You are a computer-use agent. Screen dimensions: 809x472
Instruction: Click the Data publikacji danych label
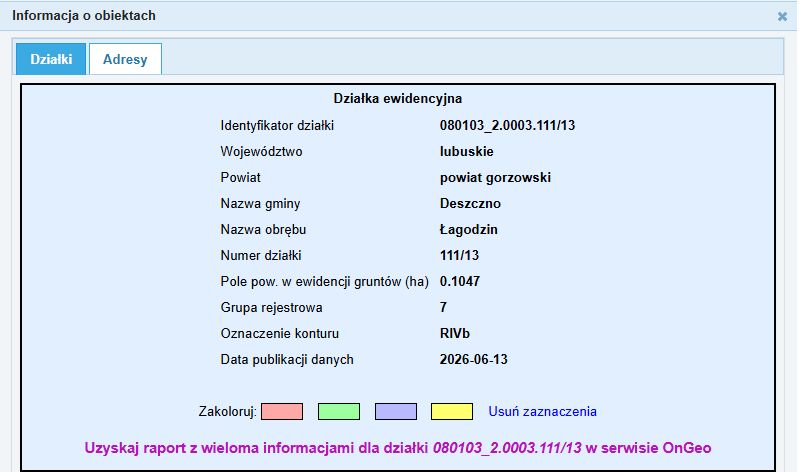[287, 359]
